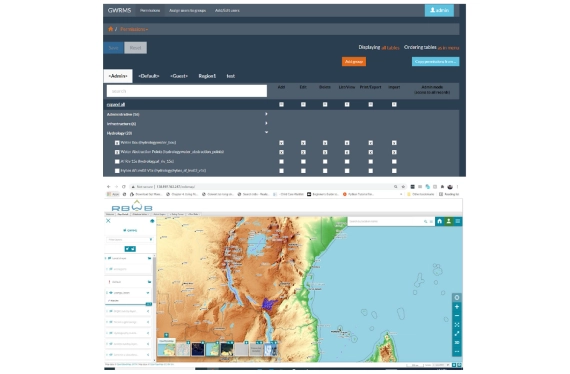Open Add/Edit users menu item
Image resolution: width=570 pixels, height=374 pixels.
tap(227, 11)
